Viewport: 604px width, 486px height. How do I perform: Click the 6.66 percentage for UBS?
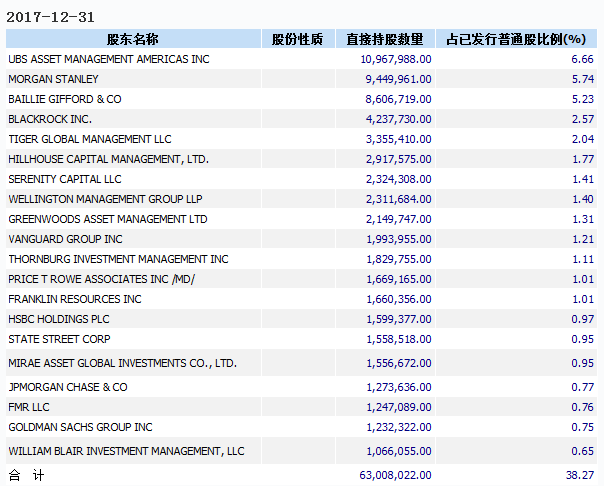point(582,59)
